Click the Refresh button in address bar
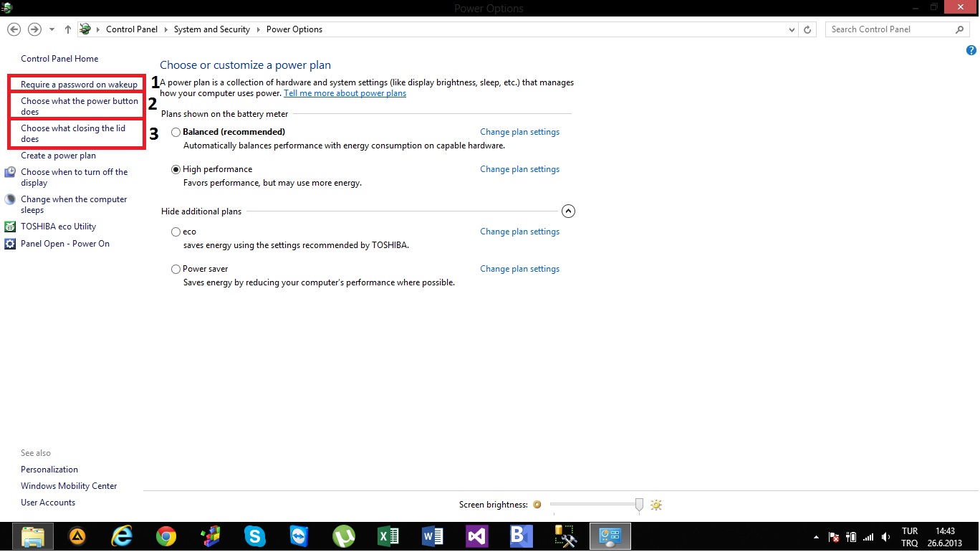Screen dimensions: 980x552 point(808,29)
